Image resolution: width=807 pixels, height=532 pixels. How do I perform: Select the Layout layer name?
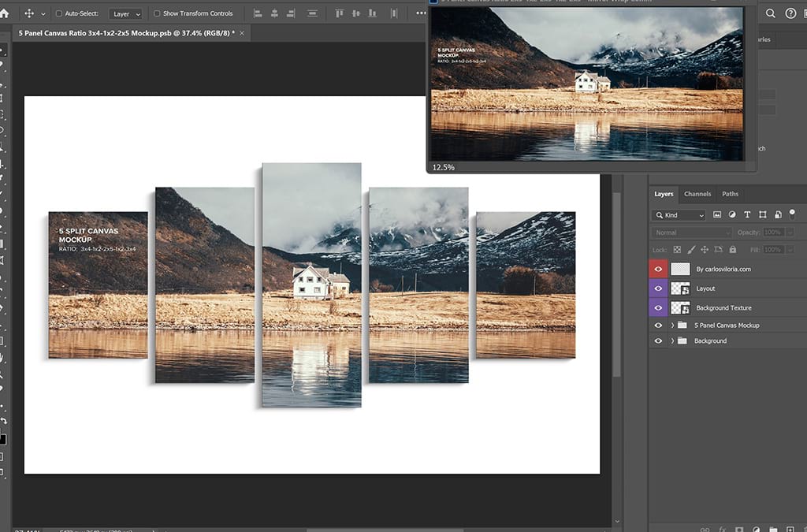click(x=705, y=288)
